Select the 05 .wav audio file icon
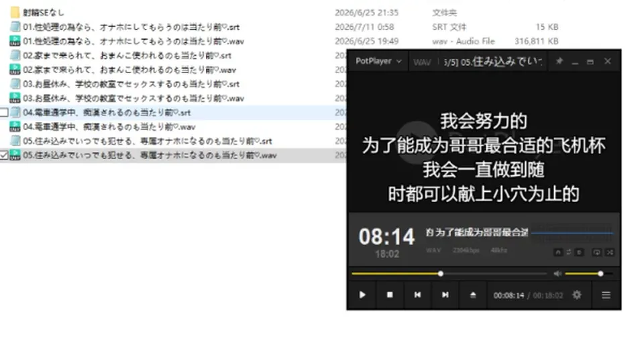 15,155
